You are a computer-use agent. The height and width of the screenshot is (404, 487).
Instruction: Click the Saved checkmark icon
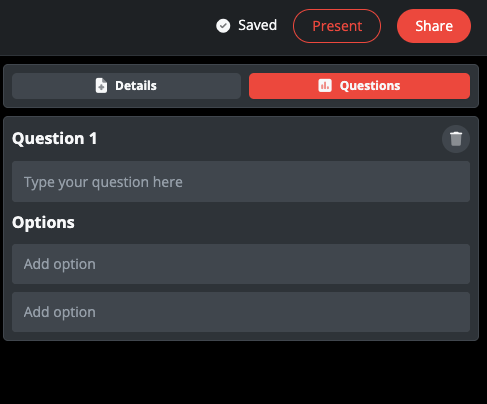pyautogui.click(x=223, y=26)
